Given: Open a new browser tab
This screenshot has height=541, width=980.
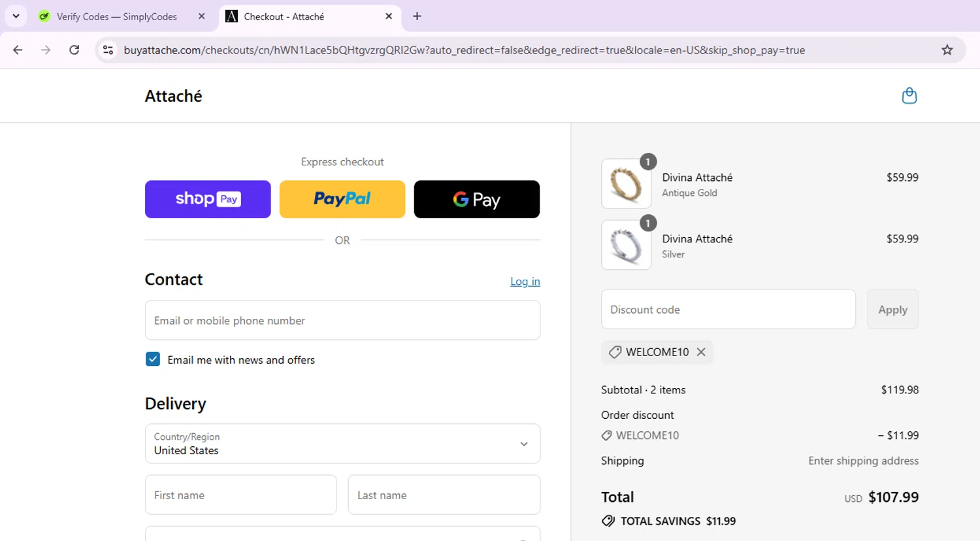Looking at the screenshot, I should [417, 16].
